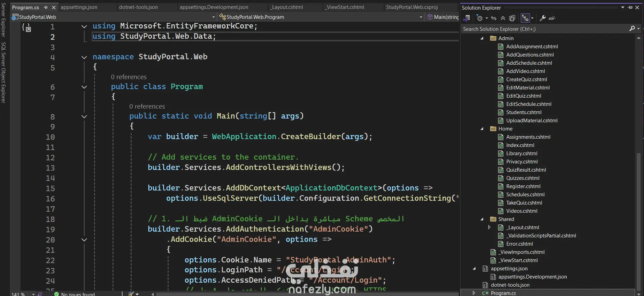644x296 pixels.
Task: Click the search magnifier in Solution Explorer
Action: 632,29
